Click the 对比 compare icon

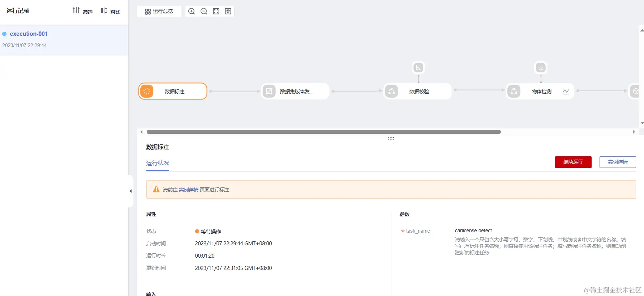104,11
